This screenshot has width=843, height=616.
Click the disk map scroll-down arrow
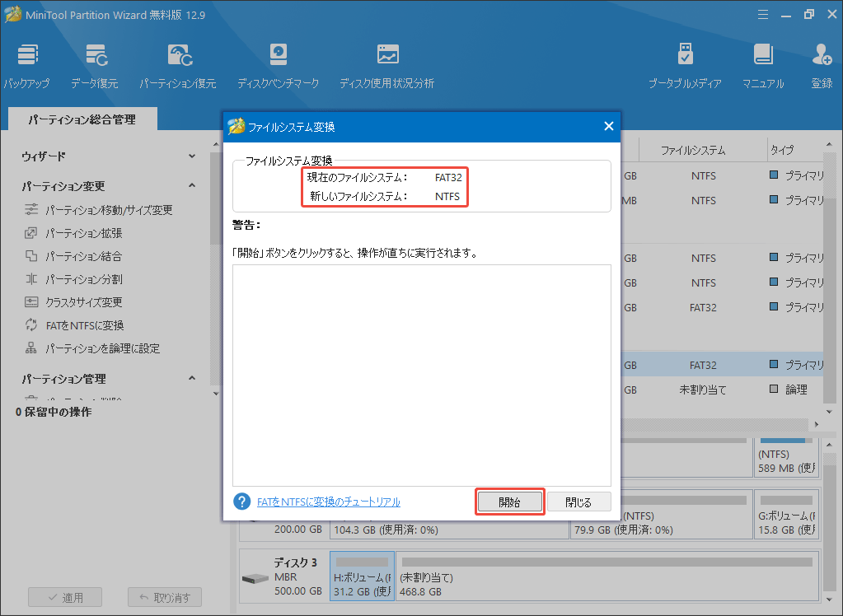point(830,599)
